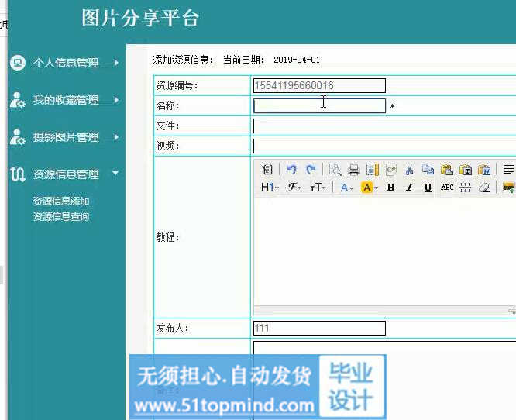The width and height of the screenshot is (516, 420).
Task: Collapse 资源信息管理 sidebar menu
Action: point(65,174)
